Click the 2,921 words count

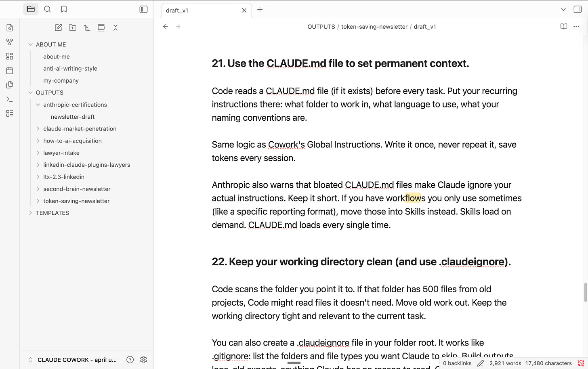(x=505, y=363)
